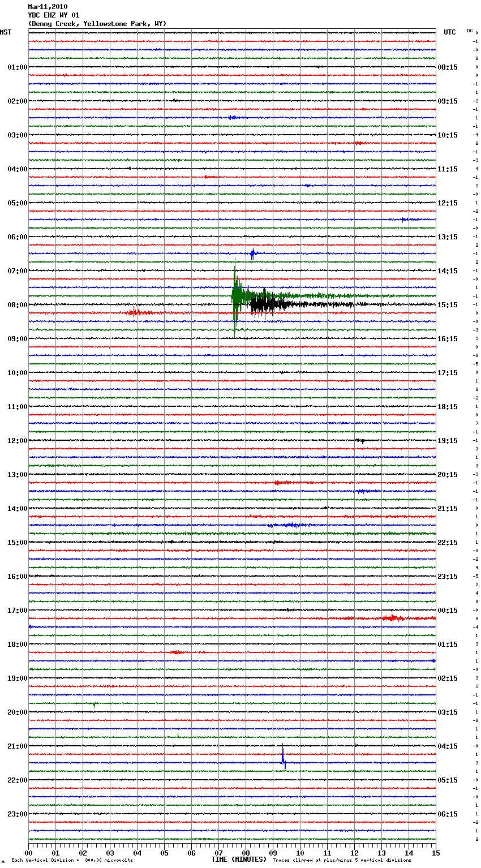
Task: Select the "16:00" MST hour label
Action: (x=17, y=577)
